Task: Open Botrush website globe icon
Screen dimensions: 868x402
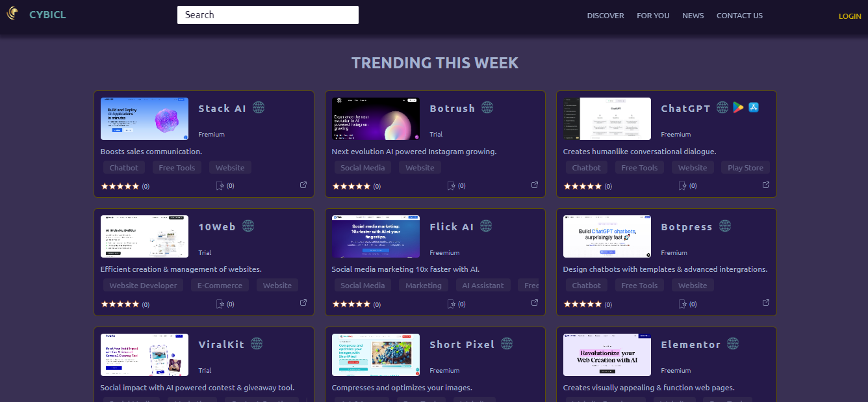Action: (x=487, y=107)
